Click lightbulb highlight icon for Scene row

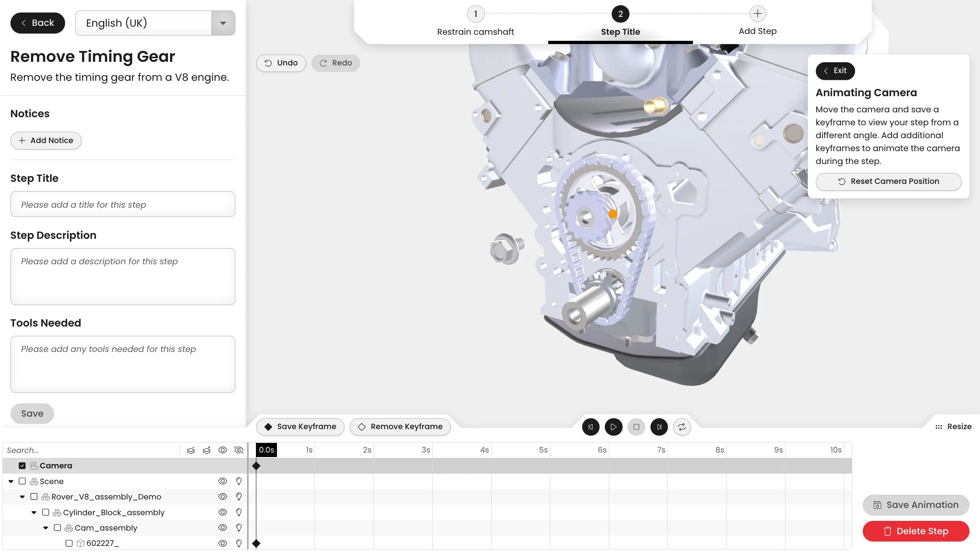pos(239,481)
